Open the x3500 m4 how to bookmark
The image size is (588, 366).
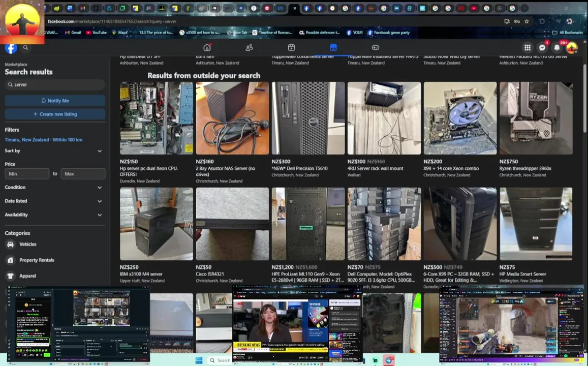200,33
